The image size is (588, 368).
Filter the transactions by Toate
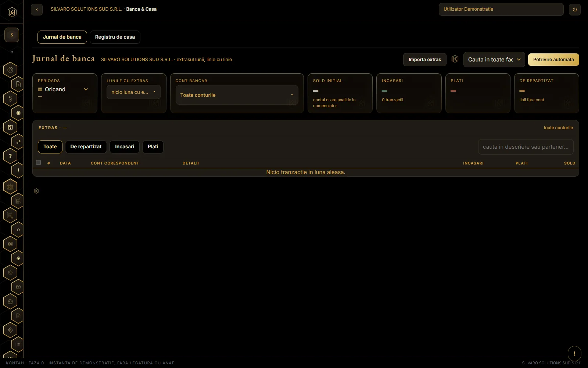(50, 147)
